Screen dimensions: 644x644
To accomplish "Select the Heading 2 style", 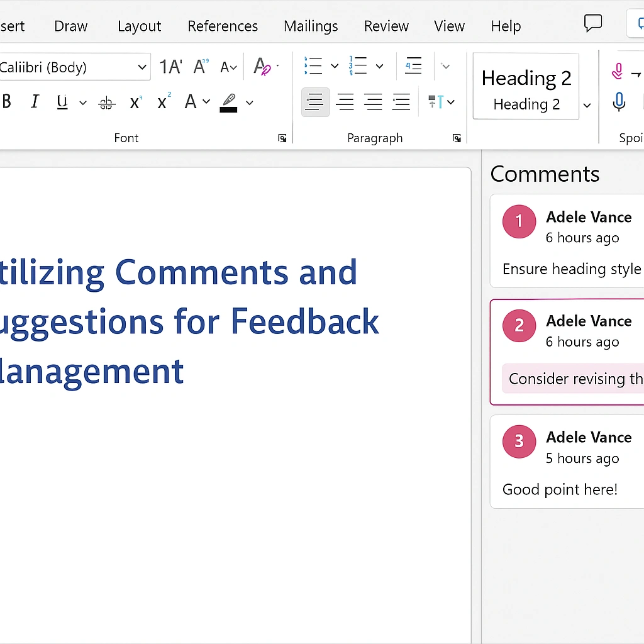I will 526,86.
